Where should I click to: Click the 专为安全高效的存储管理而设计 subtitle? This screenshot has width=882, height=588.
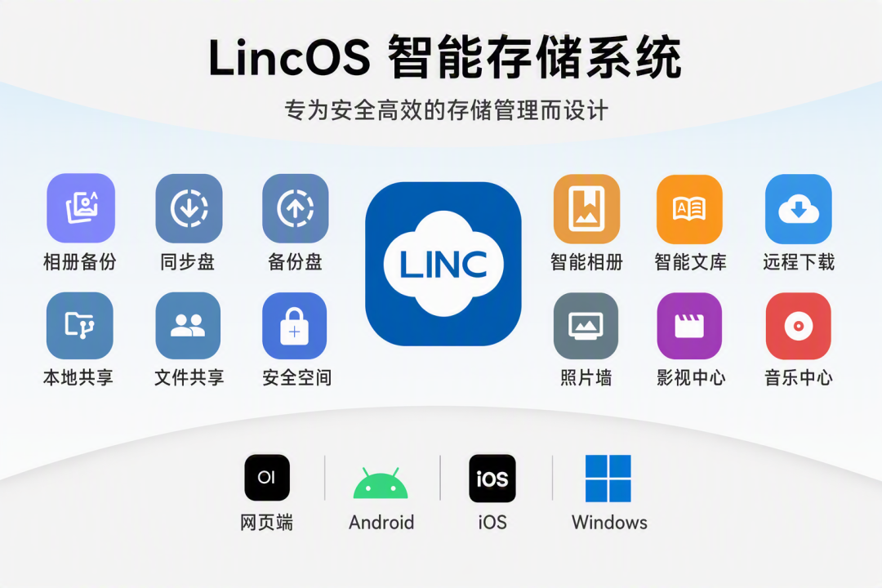(x=446, y=110)
